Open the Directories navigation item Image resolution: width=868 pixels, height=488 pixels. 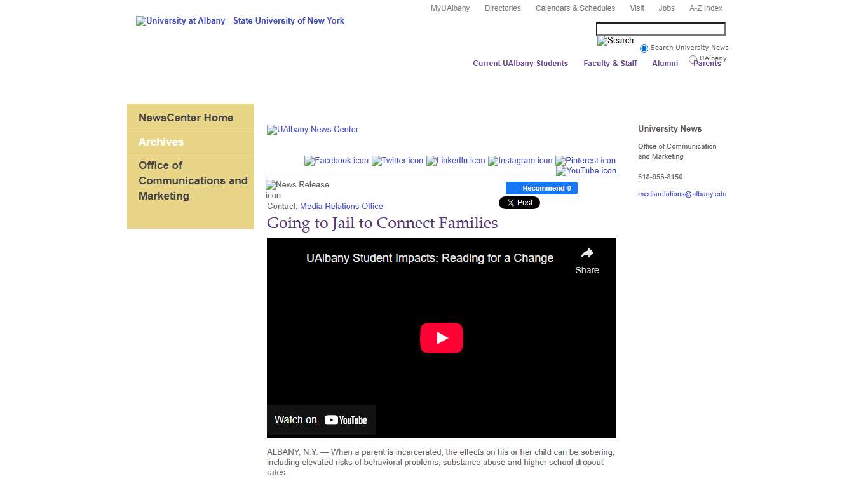tap(502, 8)
